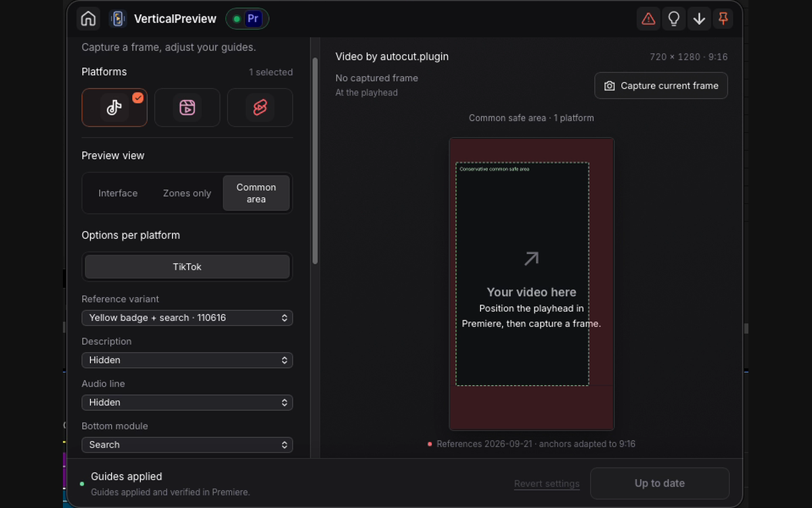Click the vertical video preview placeholder

tap(532, 284)
